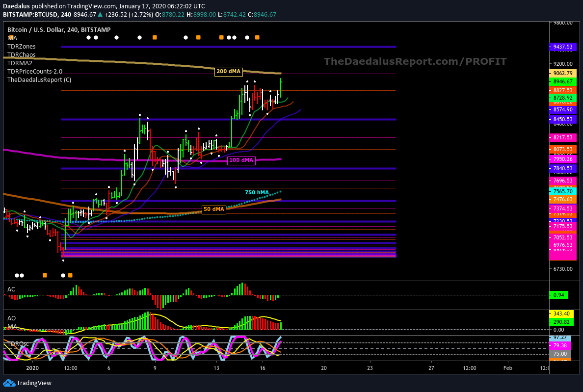The width and height of the screenshot is (583, 392).
Task: Click the AC pane label
Action: [11, 289]
